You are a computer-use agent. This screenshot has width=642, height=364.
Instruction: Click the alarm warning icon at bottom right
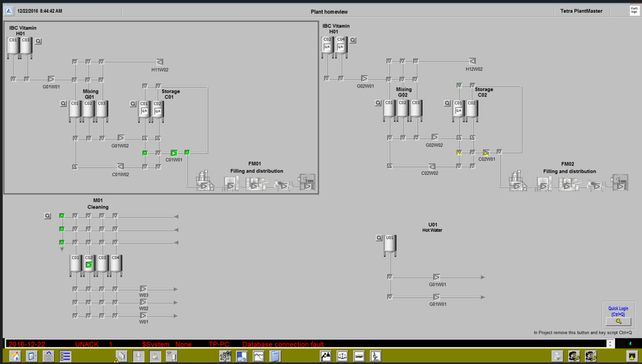(x=631, y=357)
